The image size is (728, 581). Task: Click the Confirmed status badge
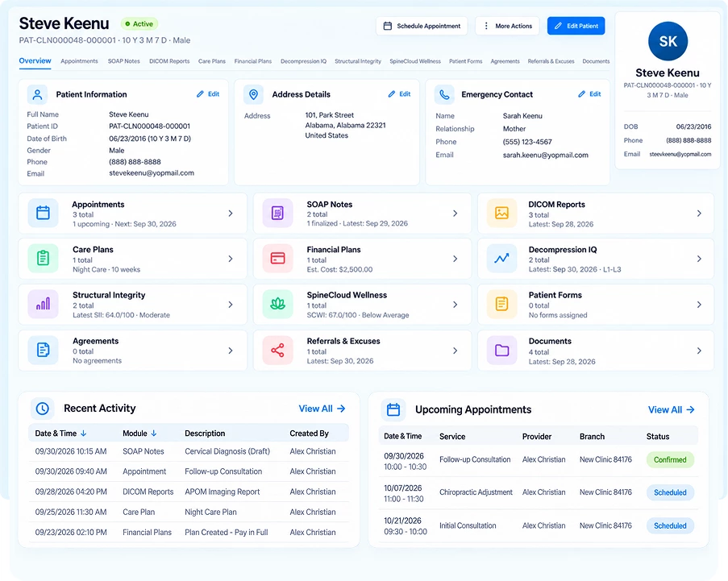[670, 460]
